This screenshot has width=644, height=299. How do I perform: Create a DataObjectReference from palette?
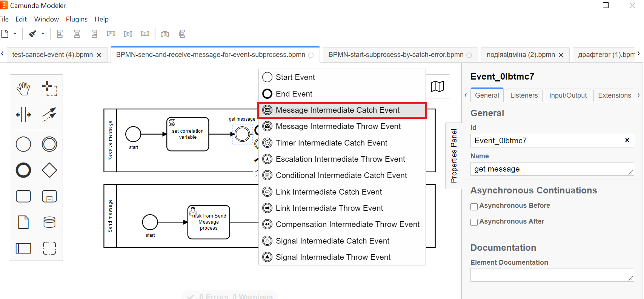tap(23, 222)
